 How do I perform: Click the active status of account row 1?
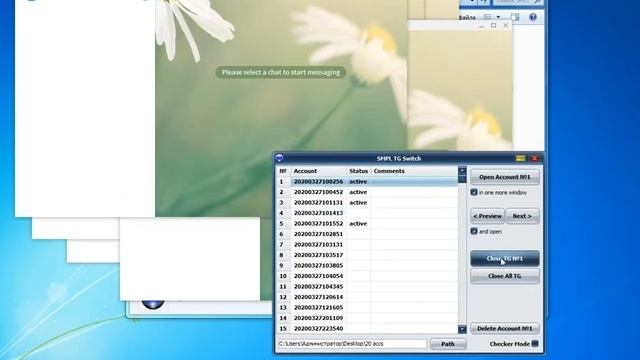[x=358, y=182]
